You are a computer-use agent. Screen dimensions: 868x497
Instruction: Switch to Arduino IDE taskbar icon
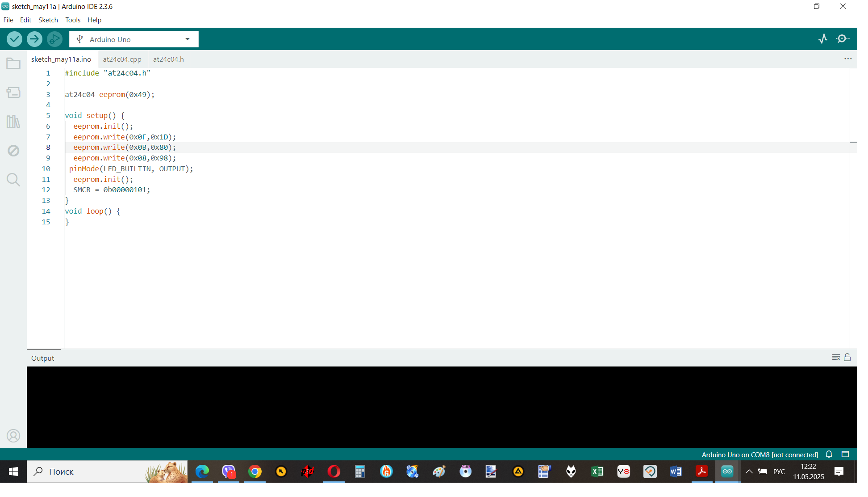point(727,472)
